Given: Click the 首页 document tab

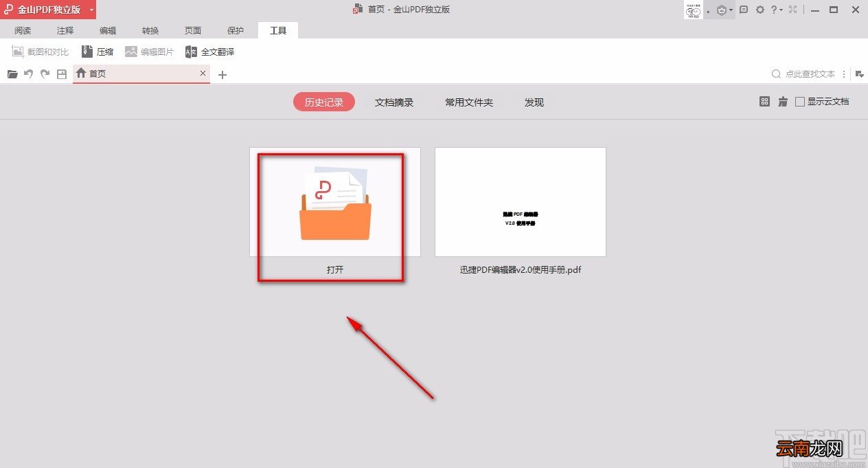Looking at the screenshot, I should [x=141, y=74].
